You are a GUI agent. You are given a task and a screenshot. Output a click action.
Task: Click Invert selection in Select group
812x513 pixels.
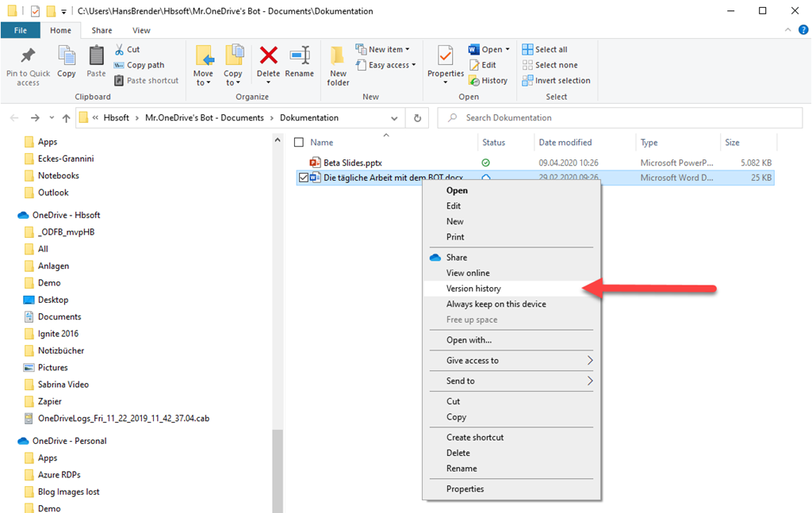pos(556,80)
